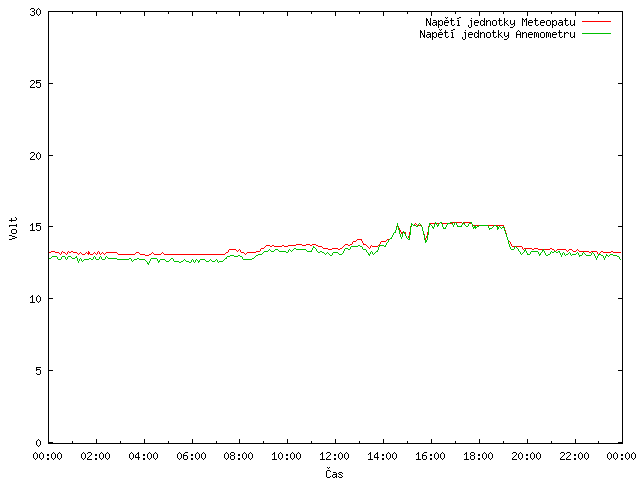
Task: Click the y-axis label 10
Action: pyautogui.click(x=36, y=299)
